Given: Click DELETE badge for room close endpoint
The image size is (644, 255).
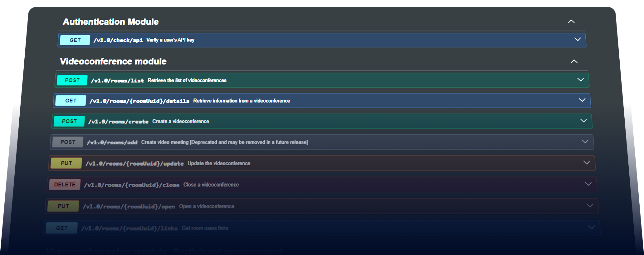Looking at the screenshot, I should pyautogui.click(x=65, y=185).
